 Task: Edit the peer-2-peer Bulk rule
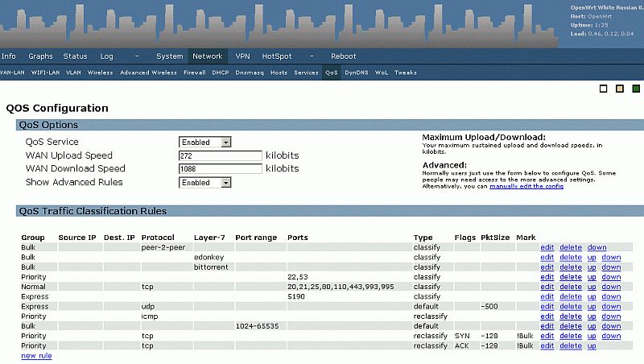tap(547, 247)
